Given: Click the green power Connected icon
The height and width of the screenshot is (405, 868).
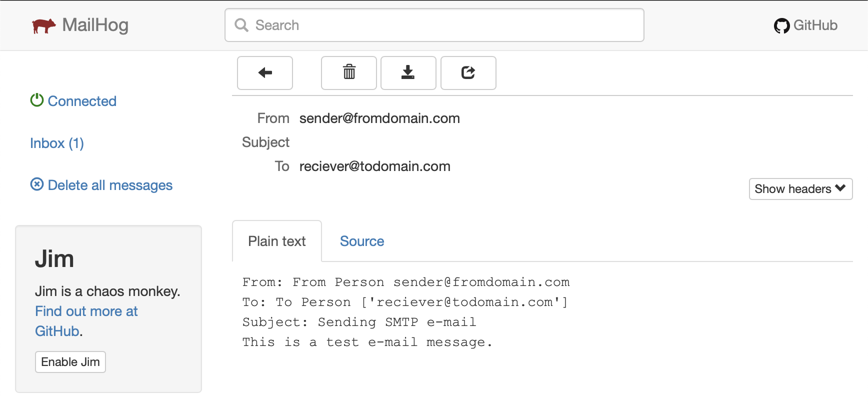Looking at the screenshot, I should tap(37, 100).
